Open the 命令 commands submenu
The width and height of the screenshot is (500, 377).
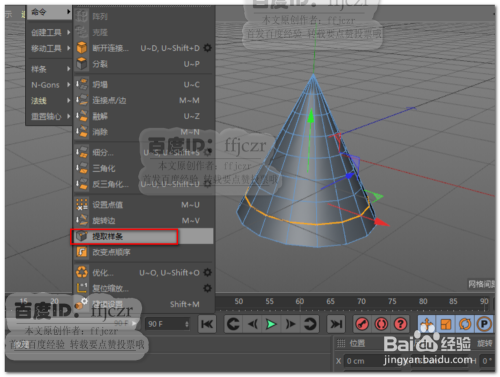pyautogui.click(x=49, y=12)
